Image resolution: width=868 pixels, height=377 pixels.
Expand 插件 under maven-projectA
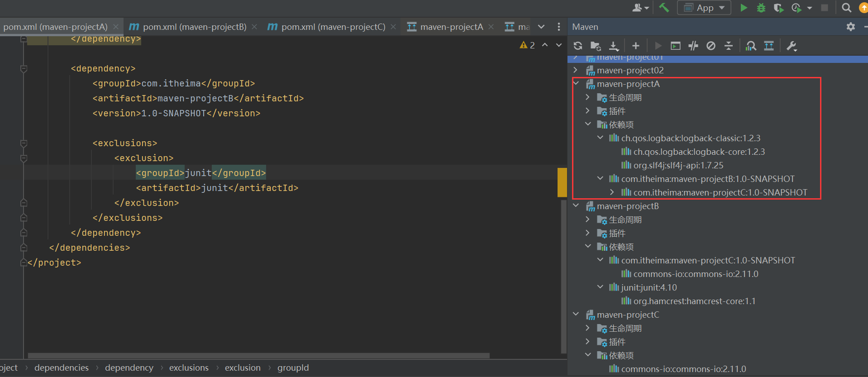click(587, 110)
